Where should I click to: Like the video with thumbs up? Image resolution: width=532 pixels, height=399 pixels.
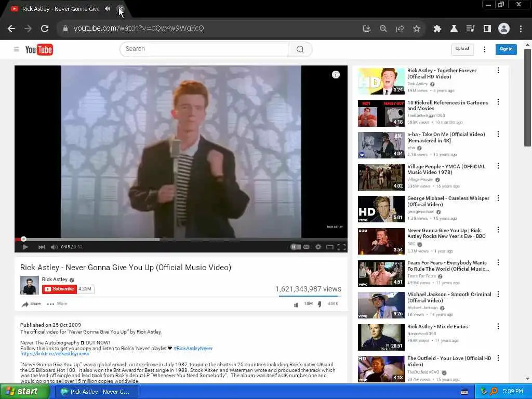[296, 304]
